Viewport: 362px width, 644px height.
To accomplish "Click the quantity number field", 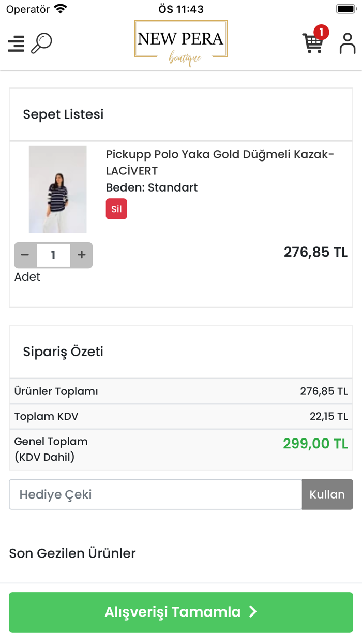I will (53, 255).
